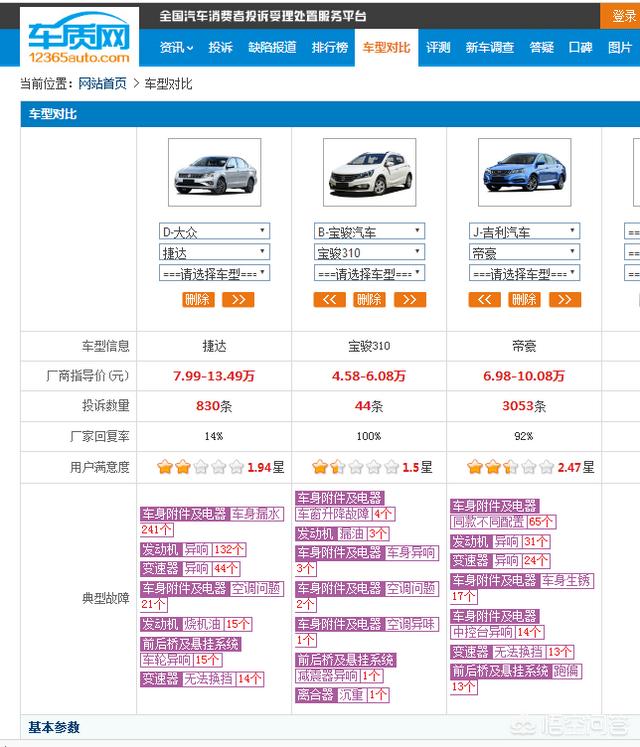640x747 pixels.
Task: Click the white 宝骏310 car image
Action: (x=369, y=172)
